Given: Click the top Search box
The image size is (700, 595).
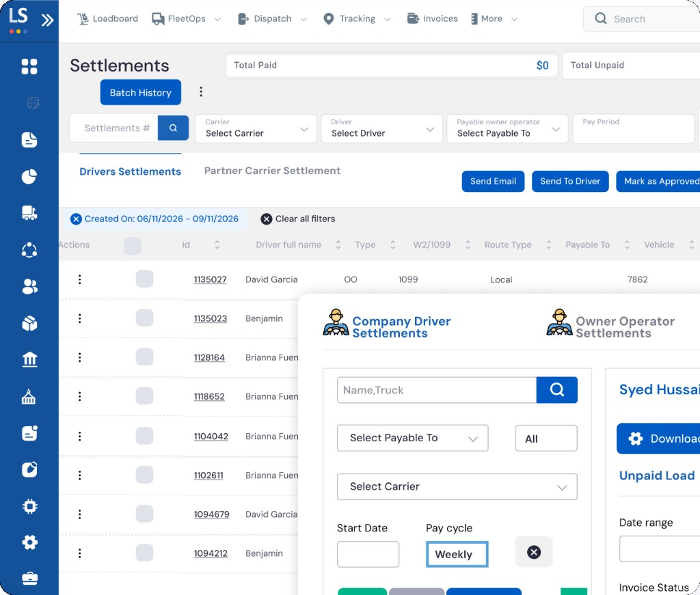Looking at the screenshot, I should 642,18.
